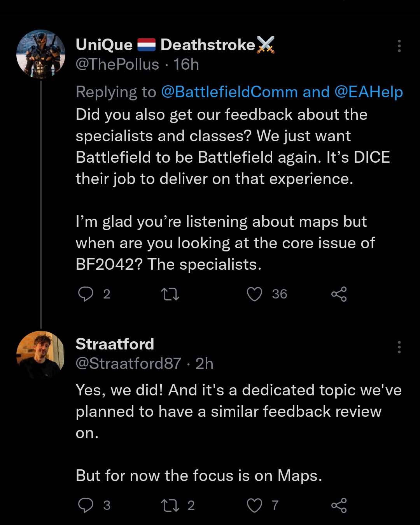Screen dimensions: 420x525
Task: Open the @EAHelp mention link
Action: pos(368,92)
